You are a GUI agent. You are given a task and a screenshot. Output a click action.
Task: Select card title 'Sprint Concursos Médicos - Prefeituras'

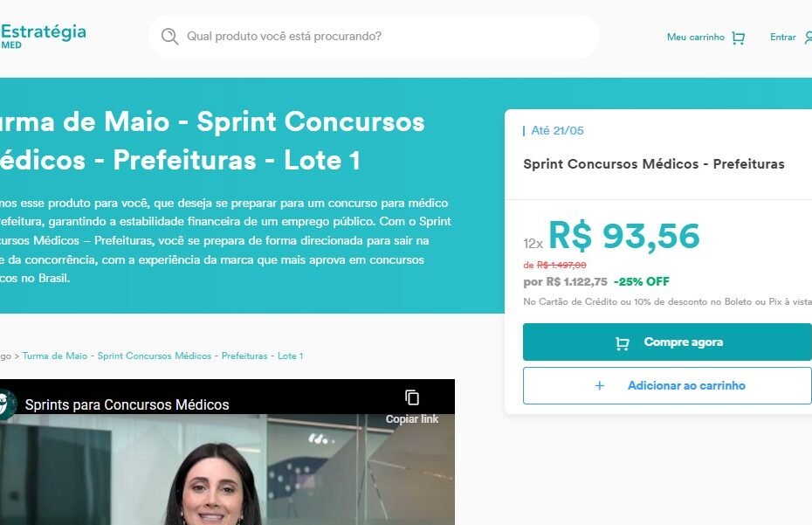point(654,164)
